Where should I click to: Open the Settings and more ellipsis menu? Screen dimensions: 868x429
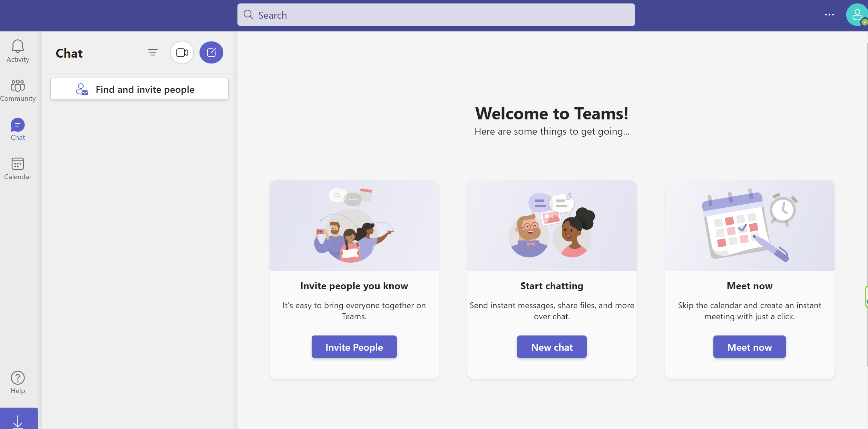pyautogui.click(x=829, y=15)
